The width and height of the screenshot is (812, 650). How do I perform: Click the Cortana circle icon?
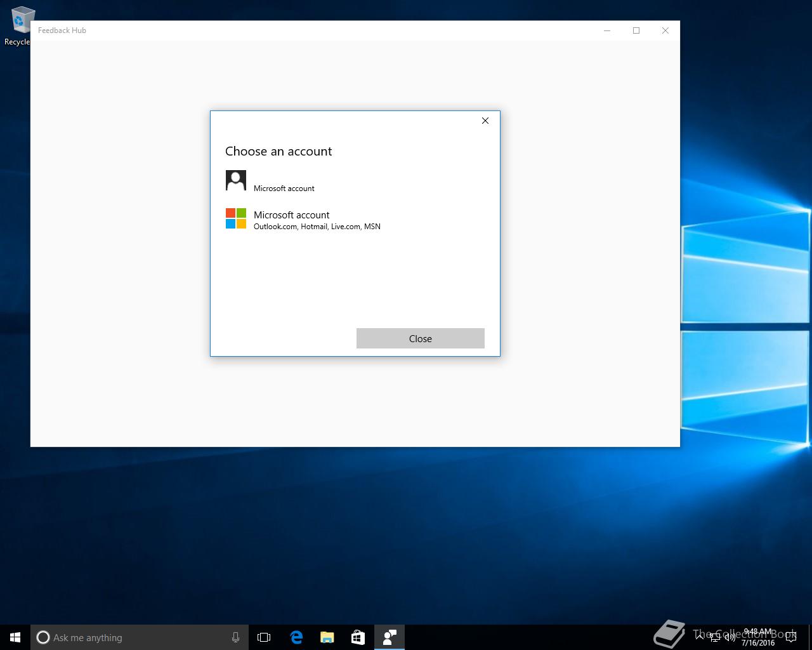43,637
